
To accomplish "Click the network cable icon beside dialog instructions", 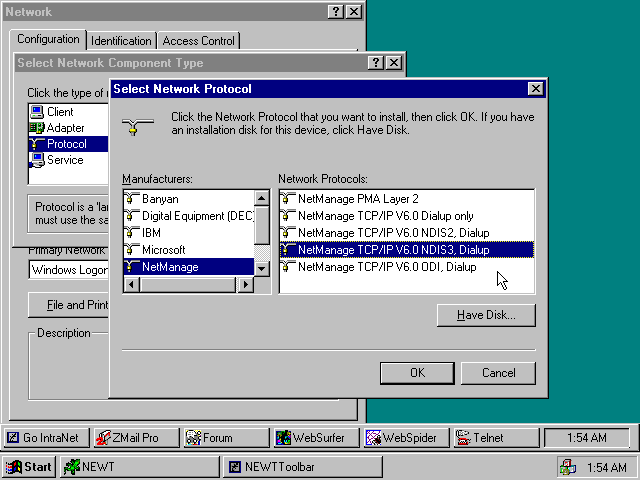I will [138, 126].
